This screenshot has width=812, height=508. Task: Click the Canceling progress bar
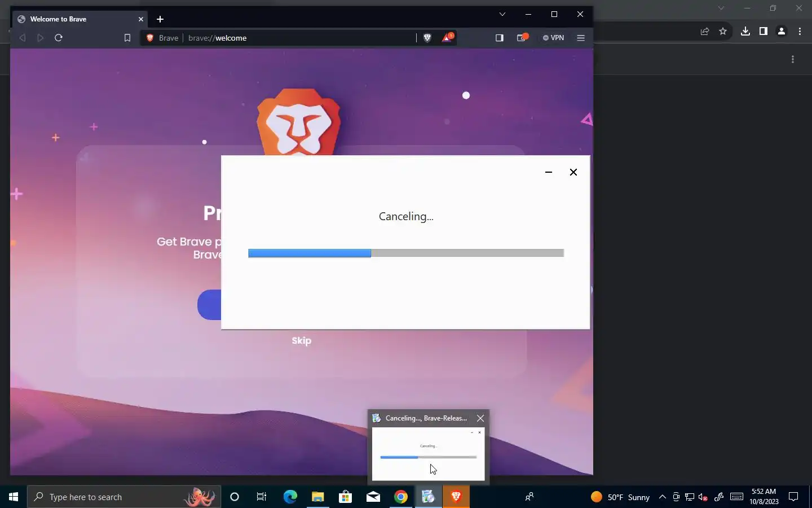coord(406,253)
